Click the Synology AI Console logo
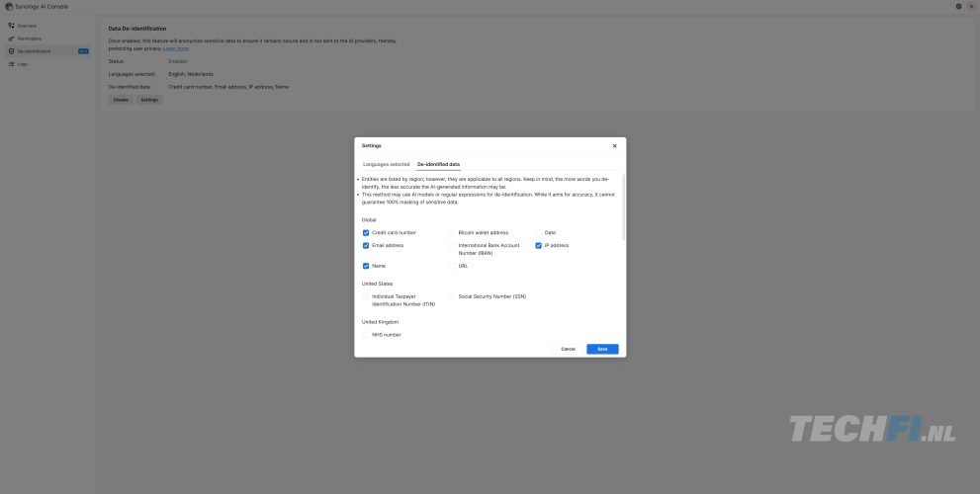The width and height of the screenshot is (980, 494). click(9, 6)
